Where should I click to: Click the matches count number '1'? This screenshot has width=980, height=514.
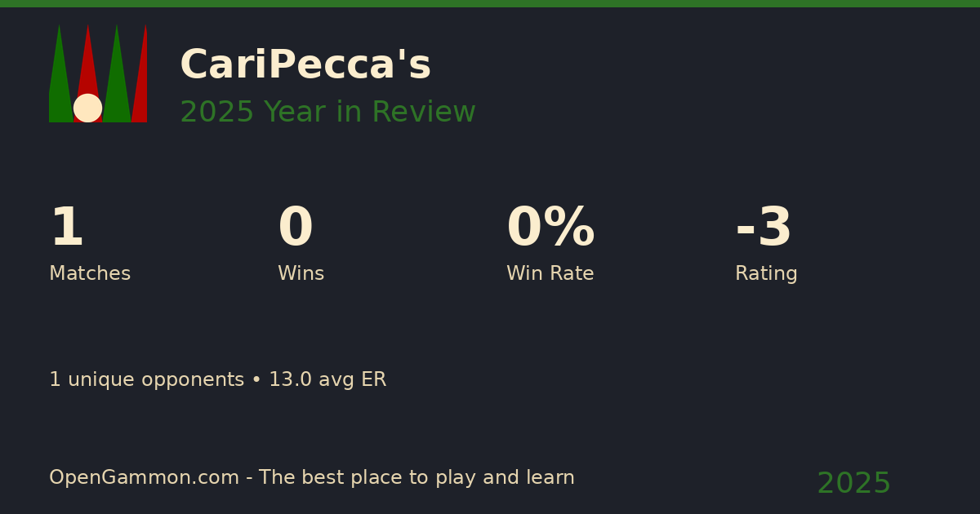pos(66,228)
